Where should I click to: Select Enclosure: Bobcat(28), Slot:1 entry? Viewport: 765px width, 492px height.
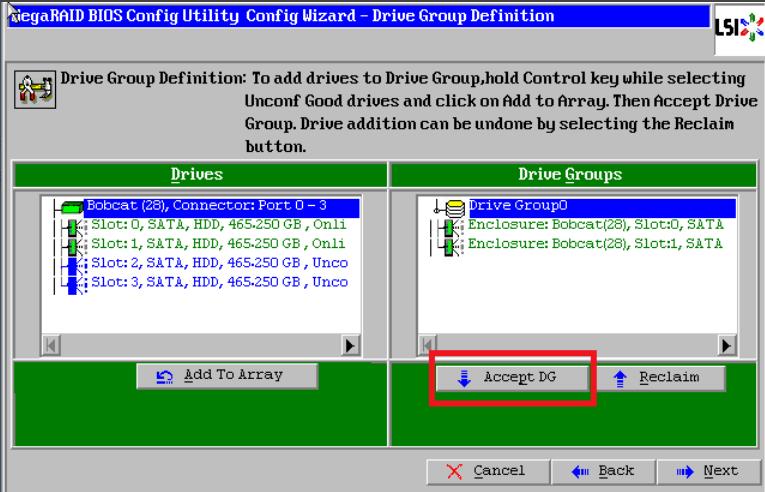[595, 244]
